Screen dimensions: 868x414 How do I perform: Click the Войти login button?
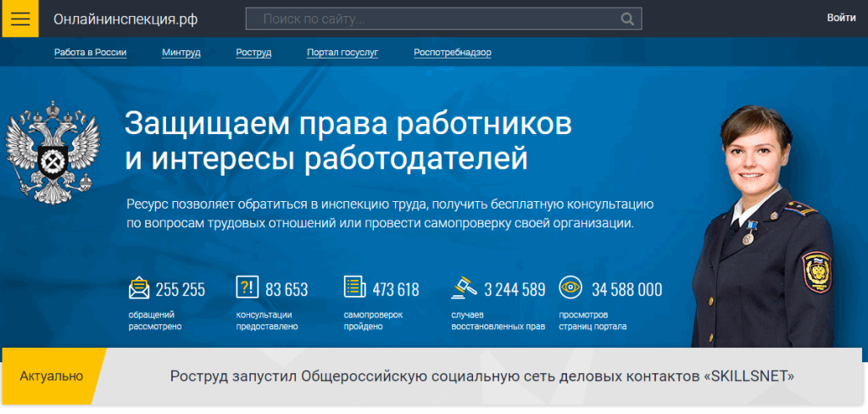[x=841, y=18]
